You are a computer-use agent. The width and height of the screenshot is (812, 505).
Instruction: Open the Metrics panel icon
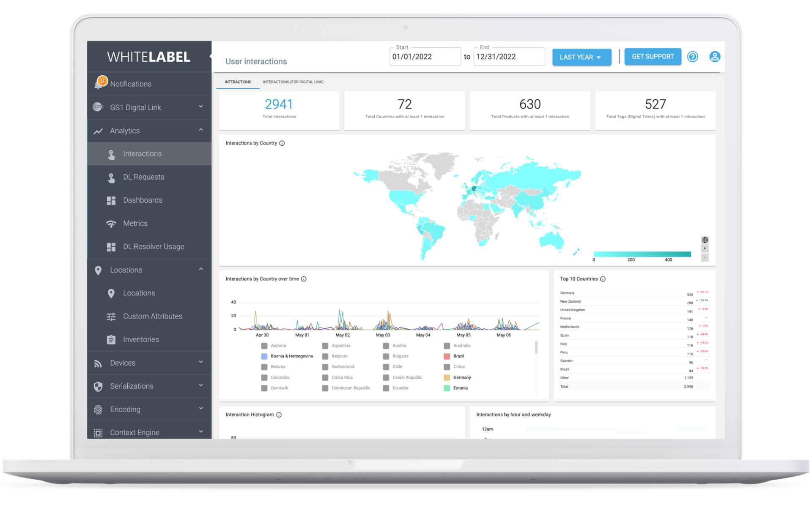click(111, 223)
